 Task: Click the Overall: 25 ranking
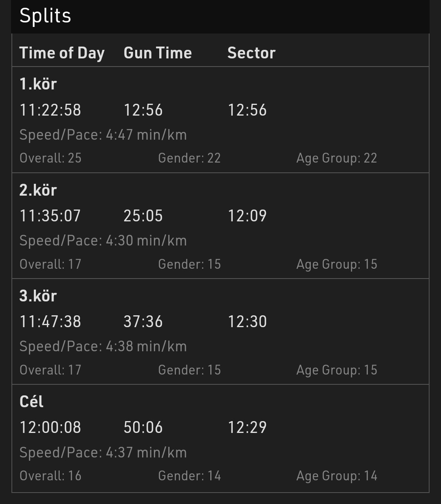tap(50, 158)
